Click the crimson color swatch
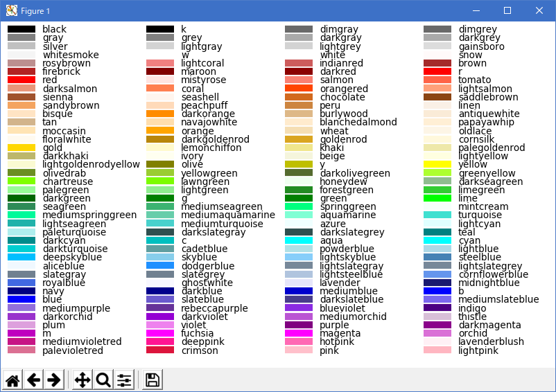 (160, 350)
